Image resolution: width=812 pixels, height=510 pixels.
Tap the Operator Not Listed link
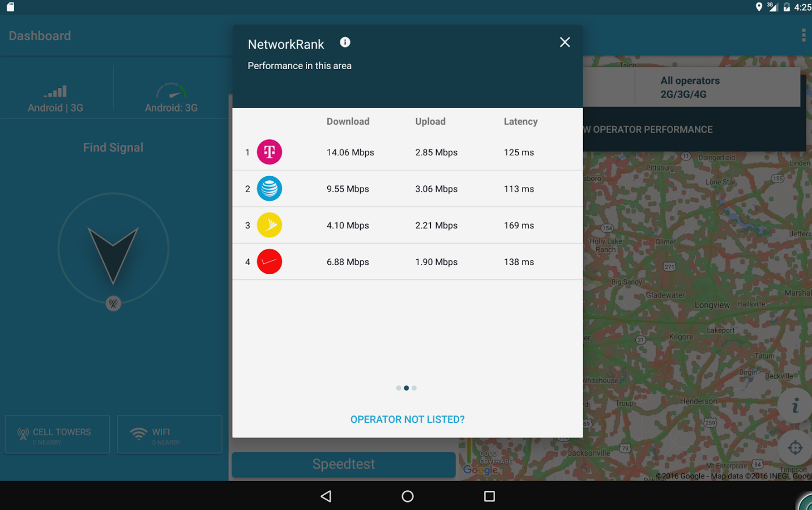pyautogui.click(x=407, y=419)
